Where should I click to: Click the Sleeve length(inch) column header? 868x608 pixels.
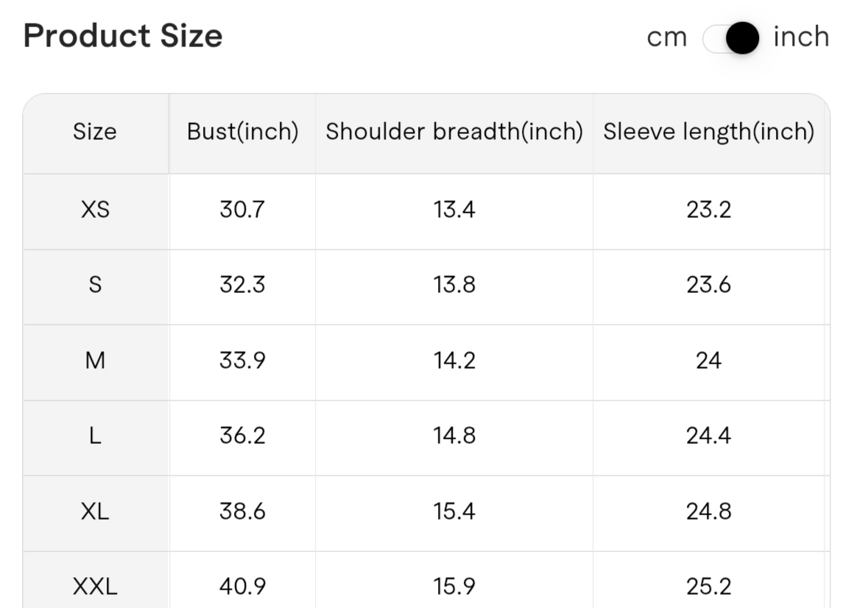708,132
